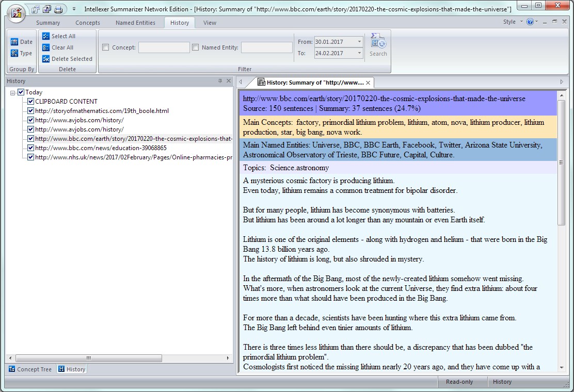Click the BBC cosmic-explosions URL in summary header
574x392 pixels.
coord(384,99)
